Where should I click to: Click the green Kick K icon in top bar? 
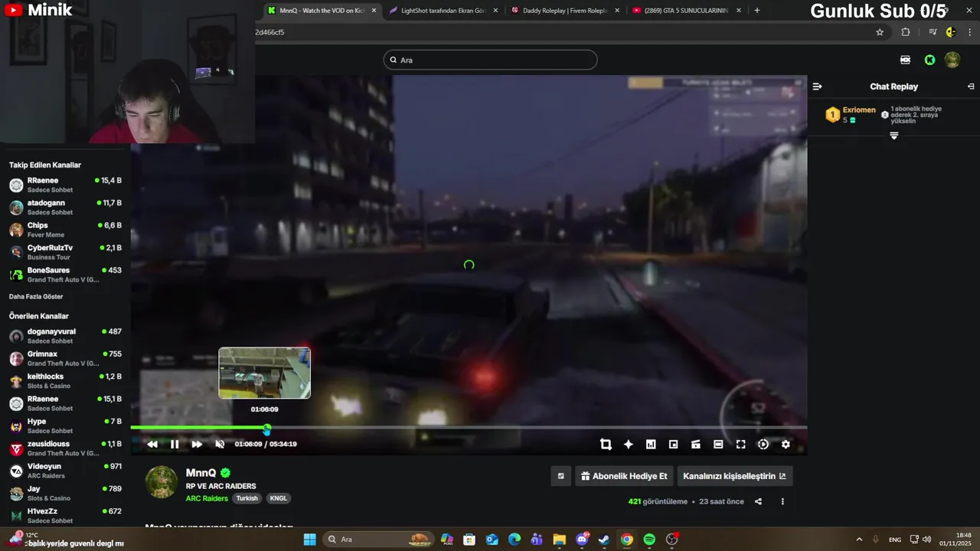point(929,60)
